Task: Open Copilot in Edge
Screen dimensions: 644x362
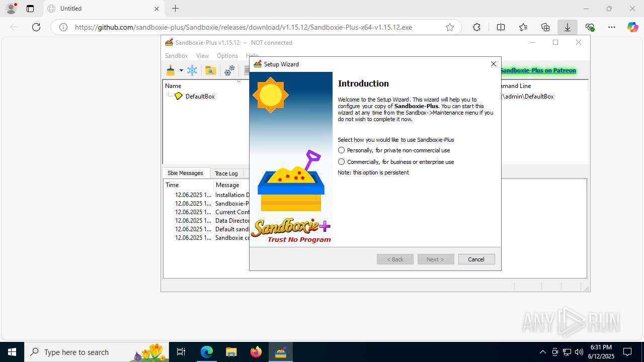Action: [x=632, y=27]
